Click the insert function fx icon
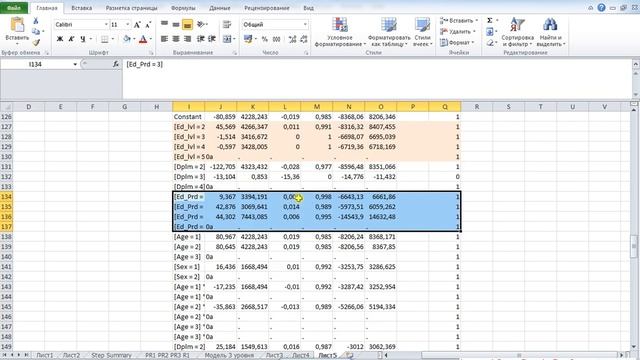The image size is (640, 360). pyautogui.click(x=116, y=64)
